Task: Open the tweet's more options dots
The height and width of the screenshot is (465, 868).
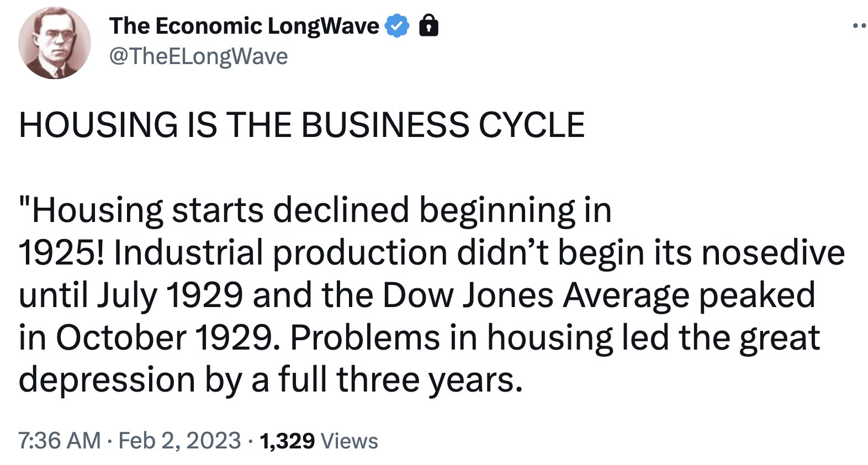Action: [860, 25]
